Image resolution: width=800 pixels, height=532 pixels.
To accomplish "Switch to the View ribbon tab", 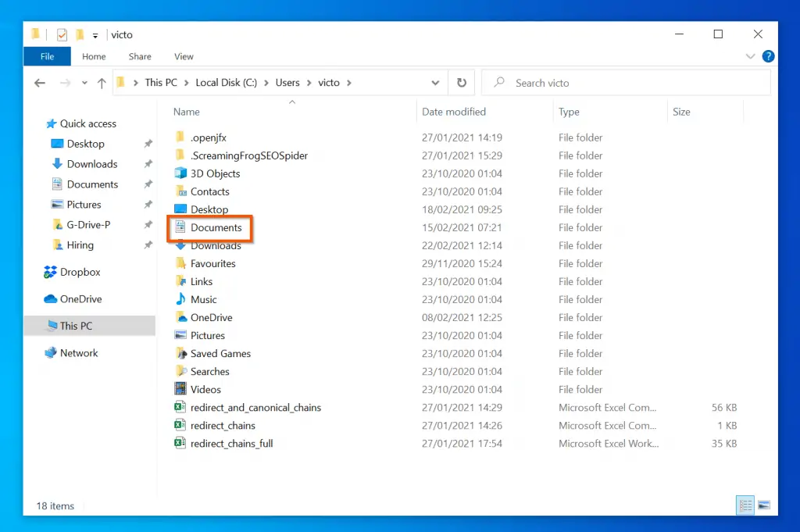I will pyautogui.click(x=184, y=56).
